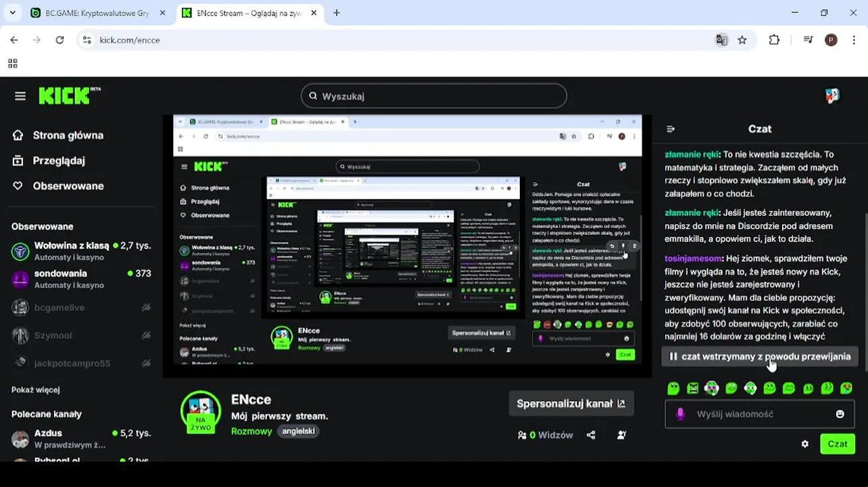The width and height of the screenshot is (868, 487).
Task: Focus the Wyszukaj search field
Action: [433, 96]
